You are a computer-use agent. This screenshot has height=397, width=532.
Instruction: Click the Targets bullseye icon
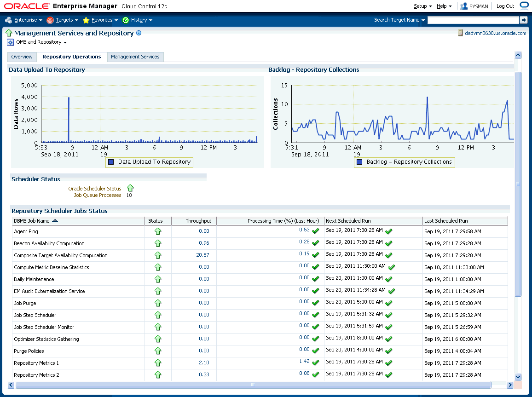click(x=50, y=20)
